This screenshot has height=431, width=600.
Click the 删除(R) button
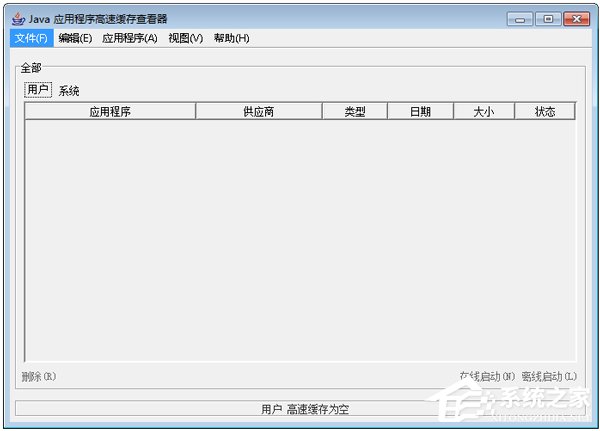39,377
